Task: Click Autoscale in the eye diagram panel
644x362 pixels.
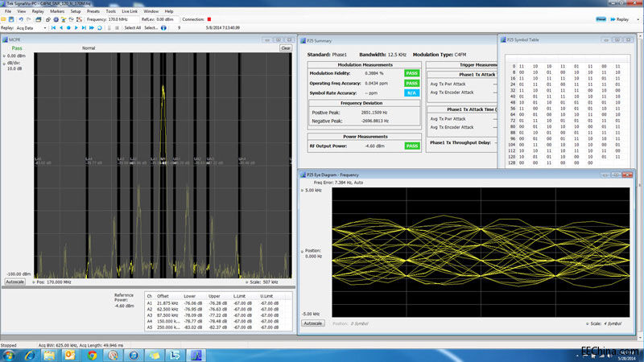Action: point(312,323)
